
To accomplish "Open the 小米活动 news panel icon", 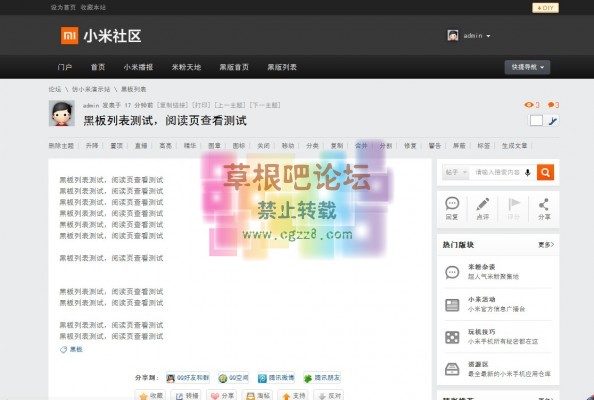I will pyautogui.click(x=452, y=305).
